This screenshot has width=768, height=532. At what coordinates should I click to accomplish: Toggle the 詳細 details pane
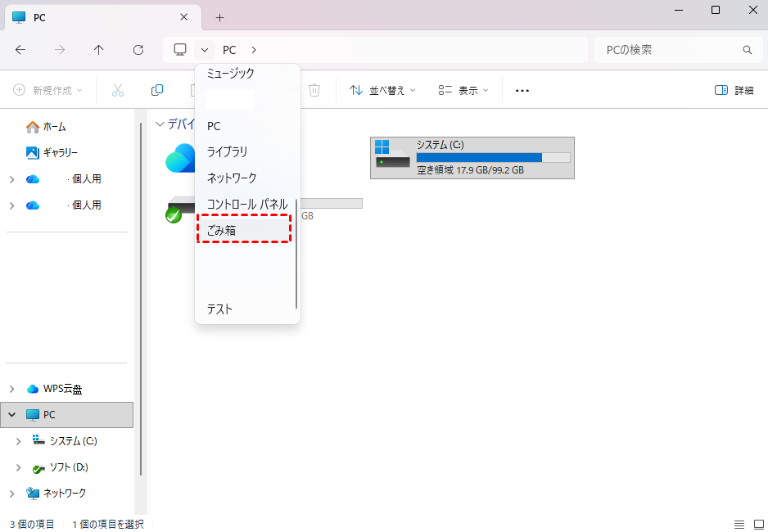pyautogui.click(x=734, y=90)
